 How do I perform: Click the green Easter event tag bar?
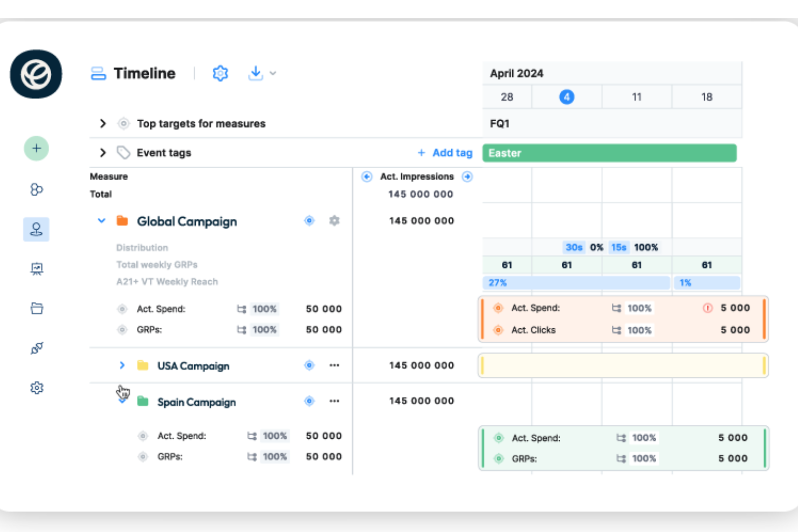click(609, 153)
